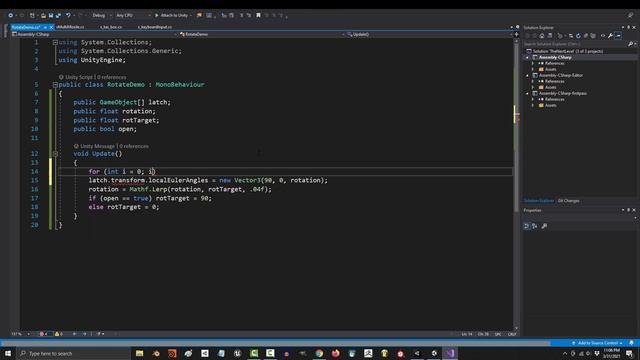Select the Assembly-CSharp-firstpass project
This screenshot has height=360, width=640.
pyautogui.click(x=562, y=93)
